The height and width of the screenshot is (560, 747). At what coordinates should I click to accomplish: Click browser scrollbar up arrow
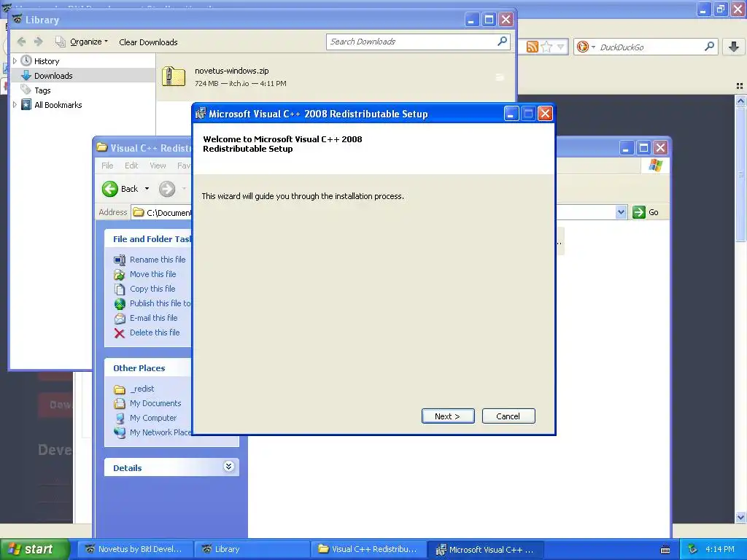740,101
